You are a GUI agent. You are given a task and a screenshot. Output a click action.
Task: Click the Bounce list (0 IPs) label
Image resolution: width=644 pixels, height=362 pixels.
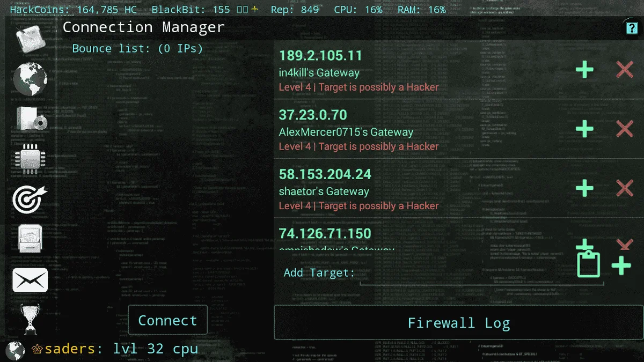pyautogui.click(x=137, y=49)
